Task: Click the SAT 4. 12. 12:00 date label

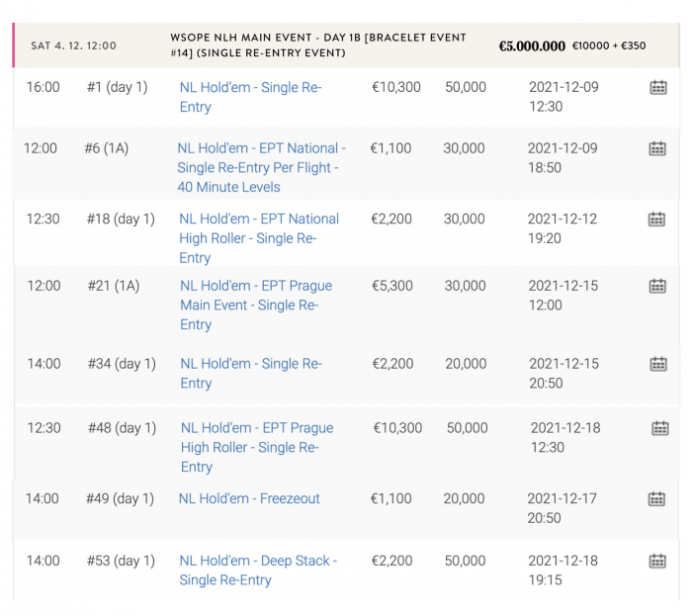Action: [x=73, y=45]
